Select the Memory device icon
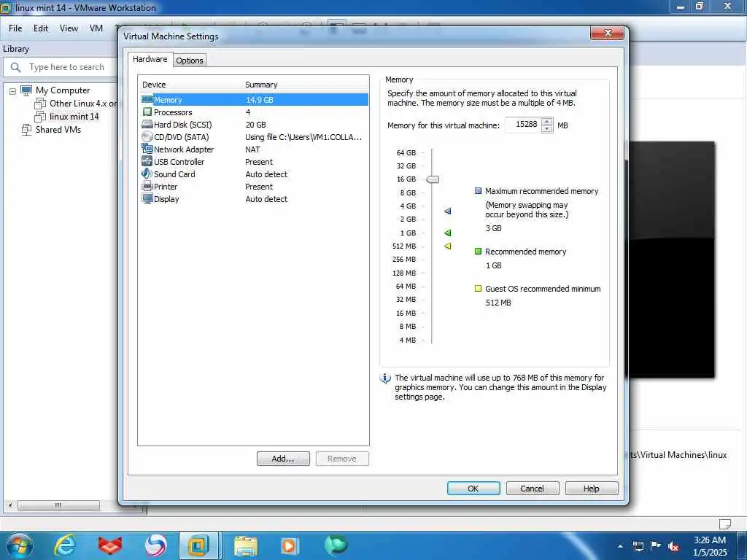 [x=147, y=99]
